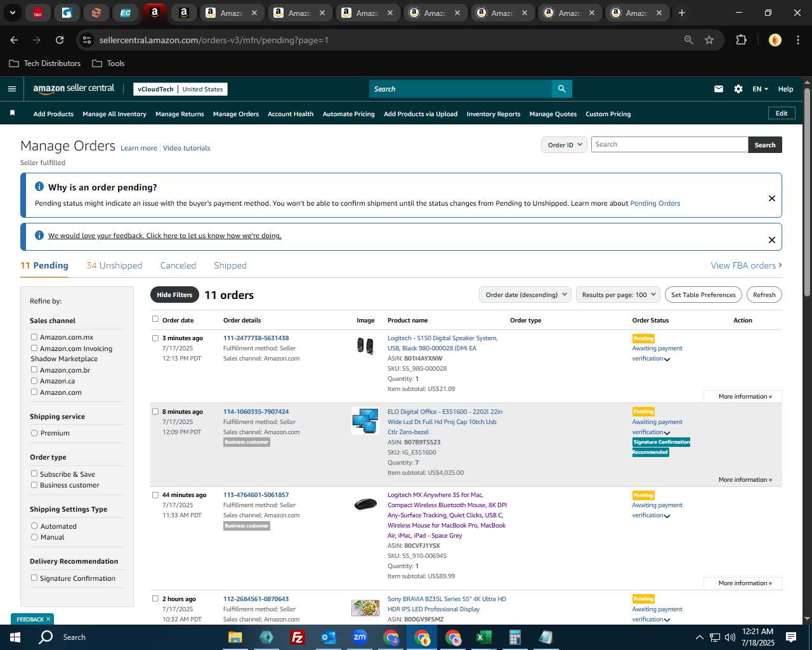Open the notification center icon in the taskbar
The height and width of the screenshot is (650, 812).
[791, 637]
